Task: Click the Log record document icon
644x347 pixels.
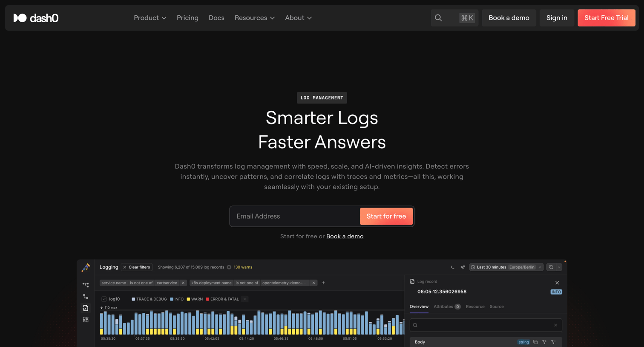Action: click(x=412, y=281)
